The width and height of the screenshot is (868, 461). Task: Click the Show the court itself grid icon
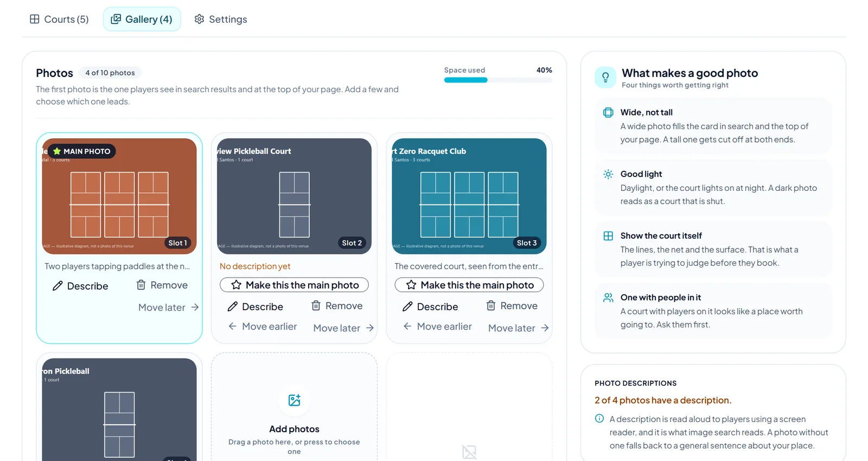[608, 236]
